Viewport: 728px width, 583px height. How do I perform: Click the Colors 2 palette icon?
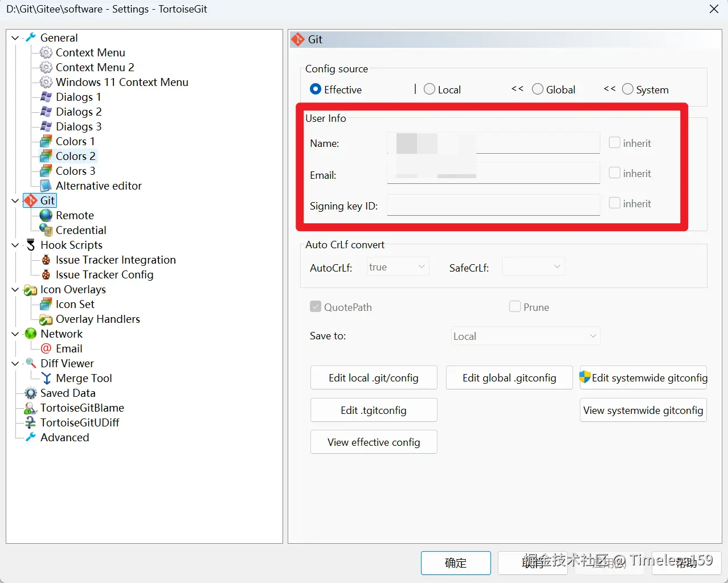point(46,156)
